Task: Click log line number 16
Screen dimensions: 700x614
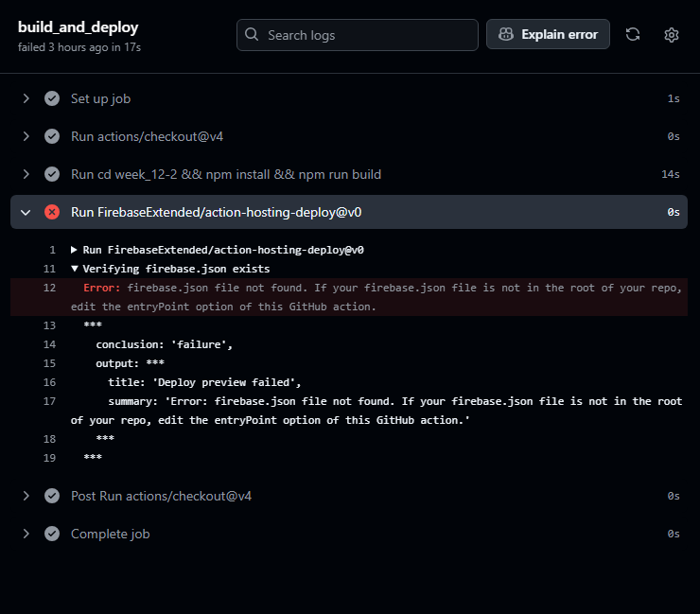Action: pyautogui.click(x=49, y=383)
